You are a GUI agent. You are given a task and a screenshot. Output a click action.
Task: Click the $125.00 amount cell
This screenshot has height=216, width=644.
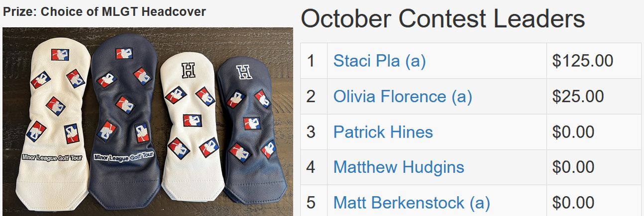(594, 61)
